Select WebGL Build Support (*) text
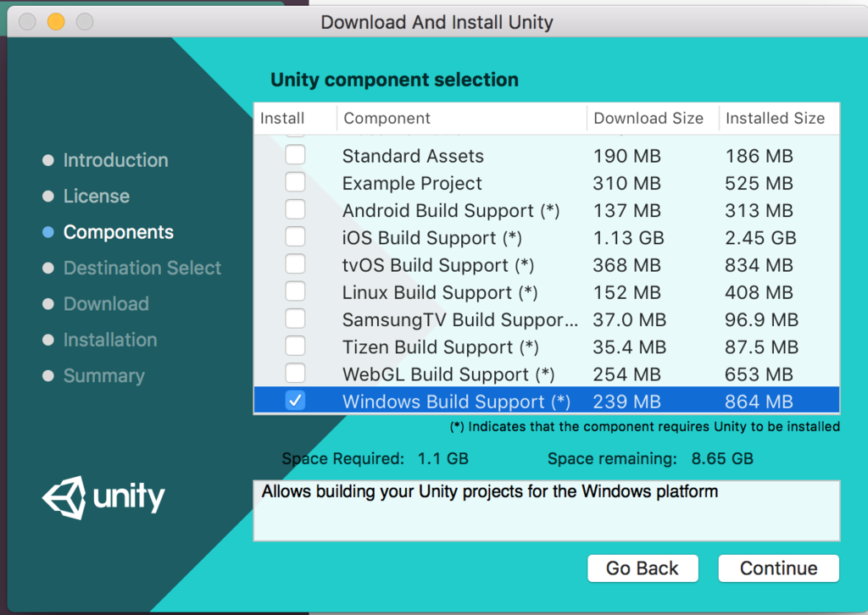The width and height of the screenshot is (868, 615). tap(448, 374)
